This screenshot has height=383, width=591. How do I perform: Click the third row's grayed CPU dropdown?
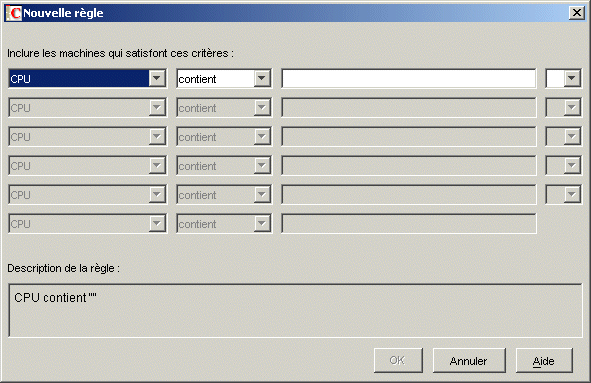(x=87, y=136)
